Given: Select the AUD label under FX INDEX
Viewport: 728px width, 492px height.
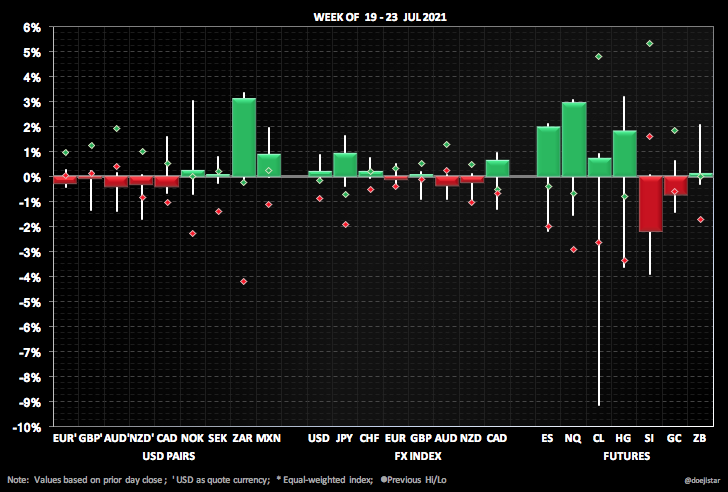Looking at the screenshot, I should [446, 438].
